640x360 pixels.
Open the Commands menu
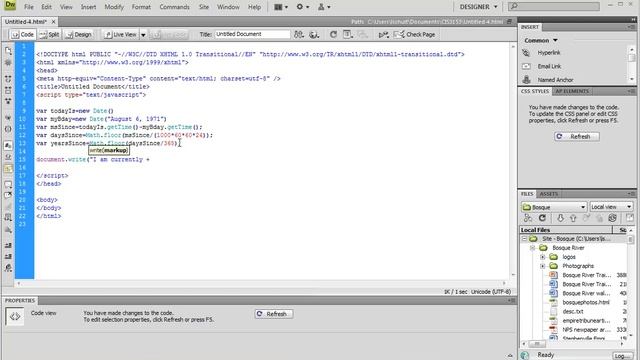(x=174, y=7)
